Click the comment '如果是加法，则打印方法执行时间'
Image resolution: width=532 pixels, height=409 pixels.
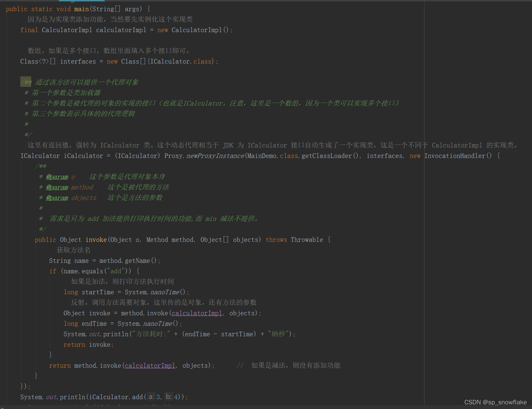(122, 282)
